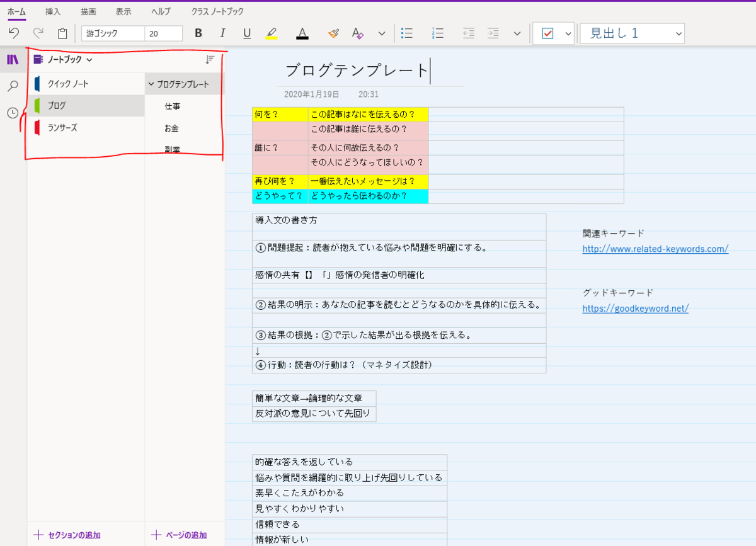
Task: Click ページの追加 button
Action: 180,535
